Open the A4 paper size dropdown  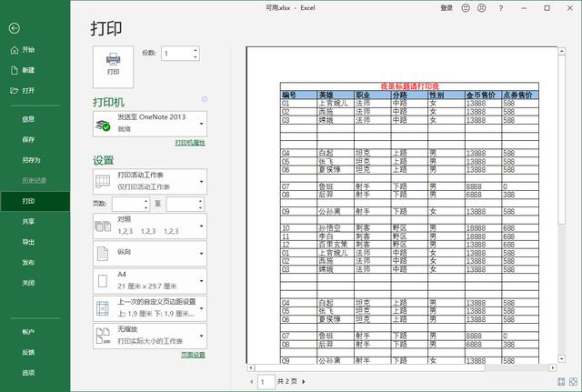150,281
